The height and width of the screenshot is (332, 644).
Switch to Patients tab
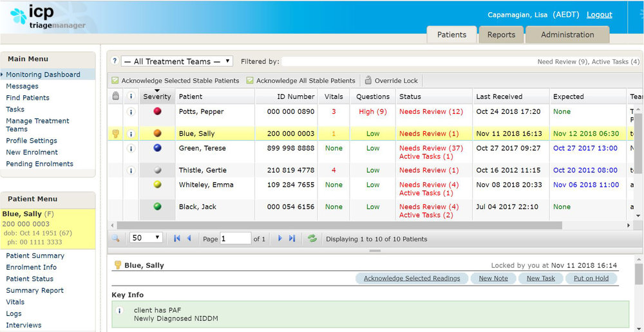coord(452,35)
